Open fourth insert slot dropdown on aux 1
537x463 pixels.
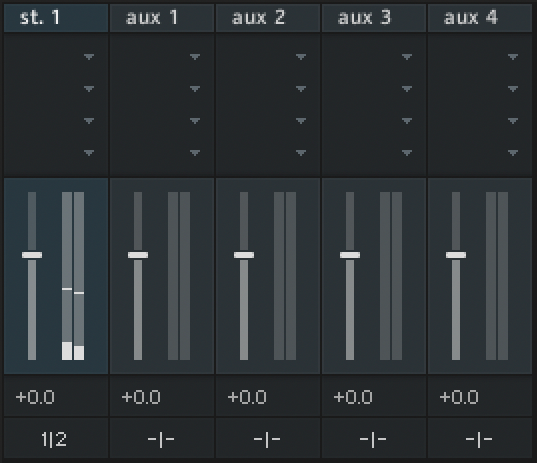pos(195,153)
